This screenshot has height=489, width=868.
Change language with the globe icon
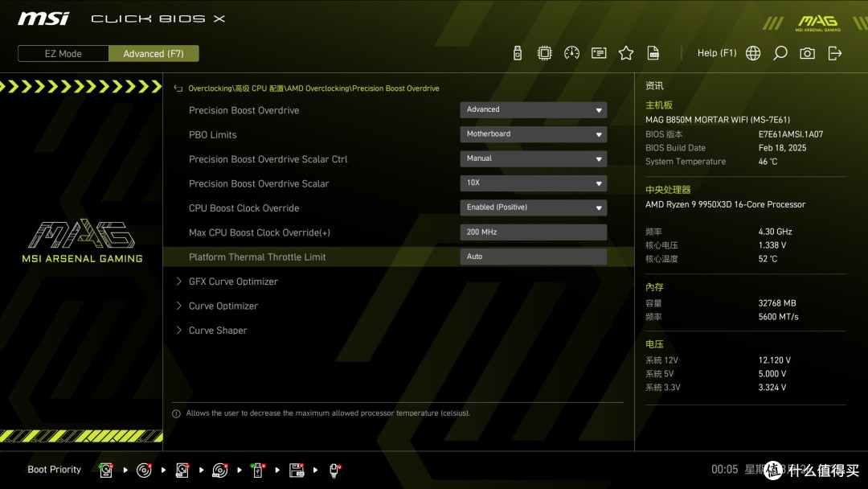click(x=753, y=53)
